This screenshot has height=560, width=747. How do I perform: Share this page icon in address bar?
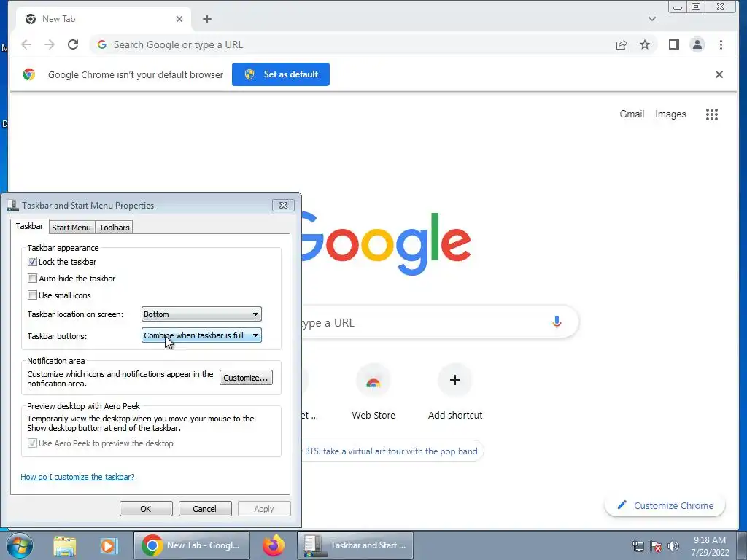622,44
